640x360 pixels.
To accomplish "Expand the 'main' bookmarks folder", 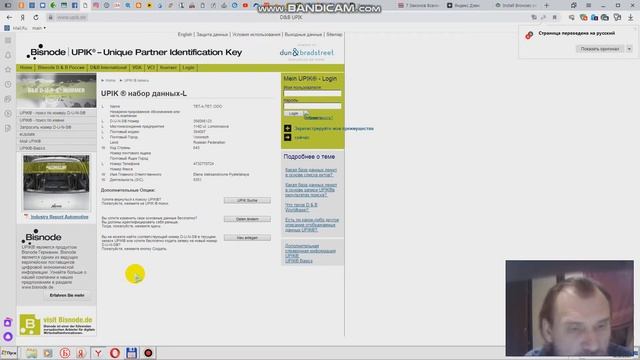I will click(x=39, y=28).
